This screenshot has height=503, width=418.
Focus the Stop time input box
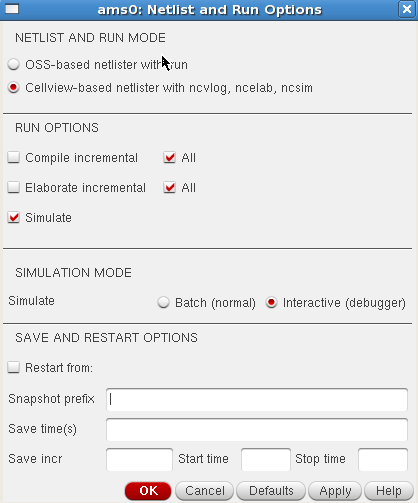point(383,459)
